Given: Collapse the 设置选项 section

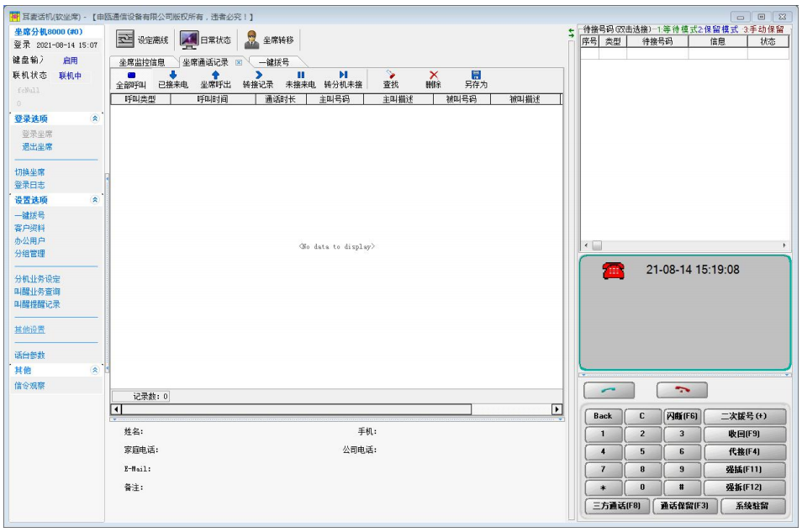Looking at the screenshot, I should (x=94, y=200).
